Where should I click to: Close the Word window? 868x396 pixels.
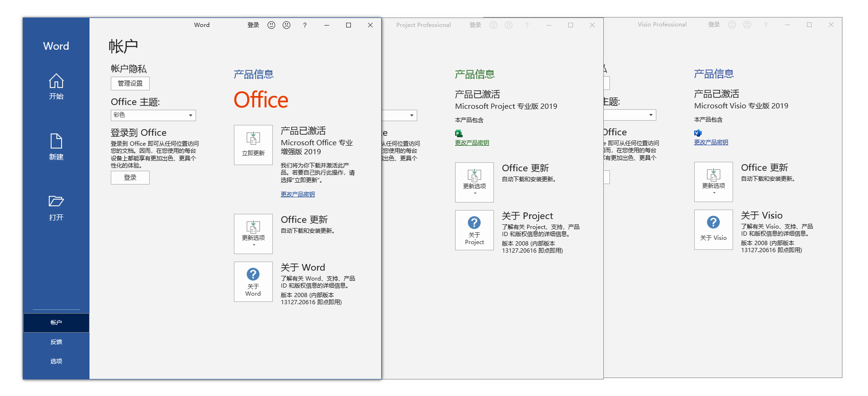(370, 25)
